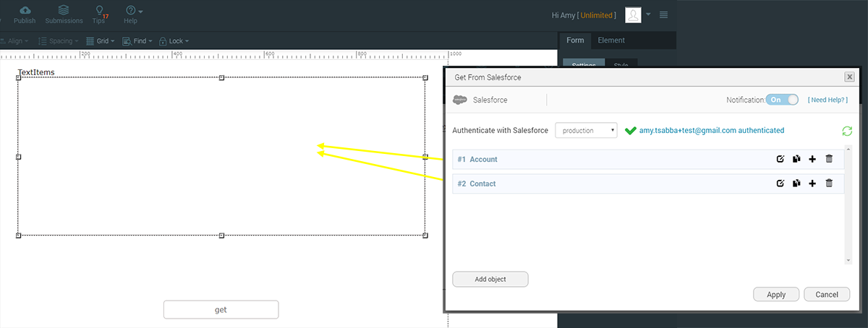868x328 pixels.
Task: Click the authenticated email link
Action: [712, 131]
